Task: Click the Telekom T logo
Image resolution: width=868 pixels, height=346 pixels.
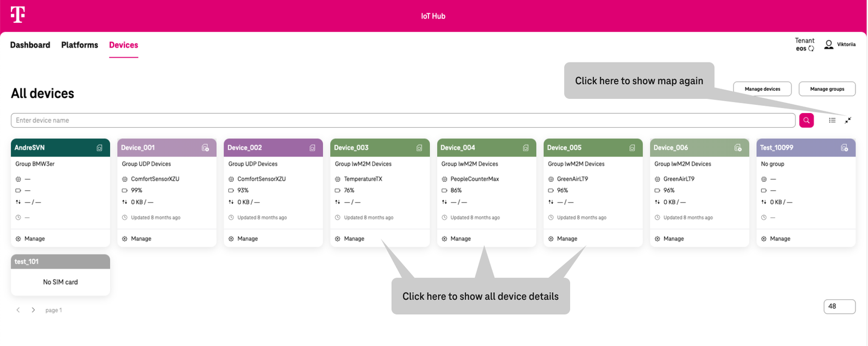Action: point(18,15)
